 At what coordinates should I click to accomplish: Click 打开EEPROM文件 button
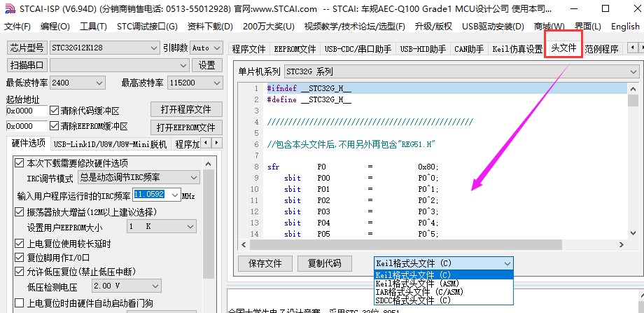pyautogui.click(x=186, y=127)
